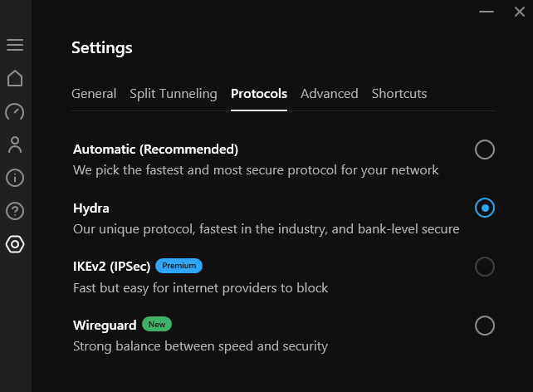This screenshot has height=392, width=533.
Task: Select the IKEv2 (IPSec) radio button
Action: click(485, 267)
